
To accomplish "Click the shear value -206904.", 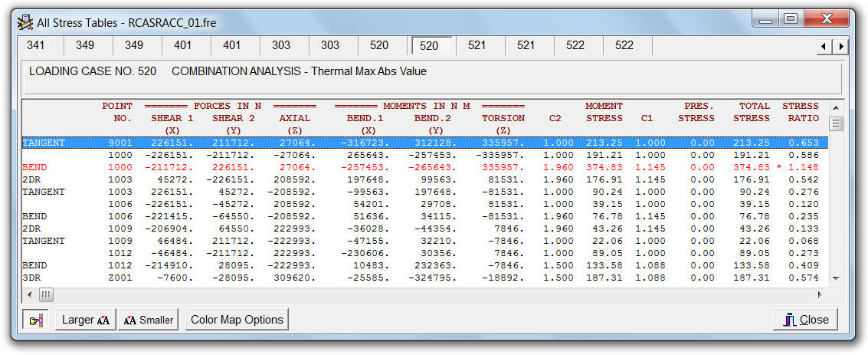I will tap(169, 228).
